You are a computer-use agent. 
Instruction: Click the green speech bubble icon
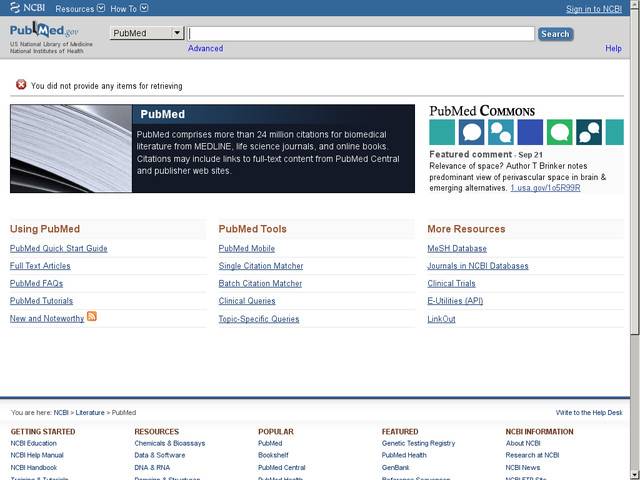(559, 132)
